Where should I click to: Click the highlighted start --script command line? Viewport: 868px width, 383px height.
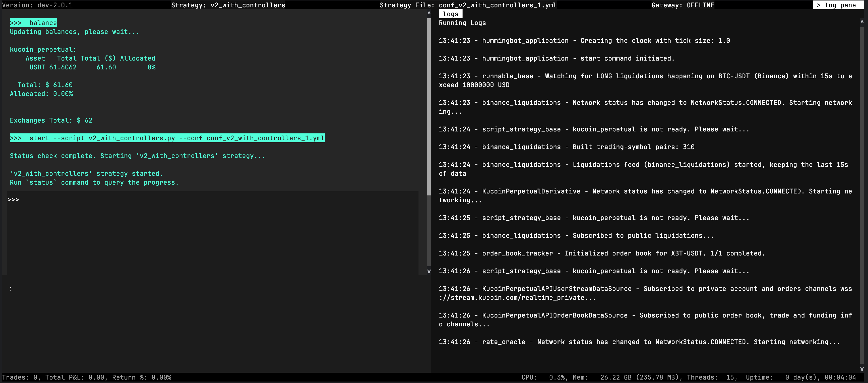pos(167,138)
